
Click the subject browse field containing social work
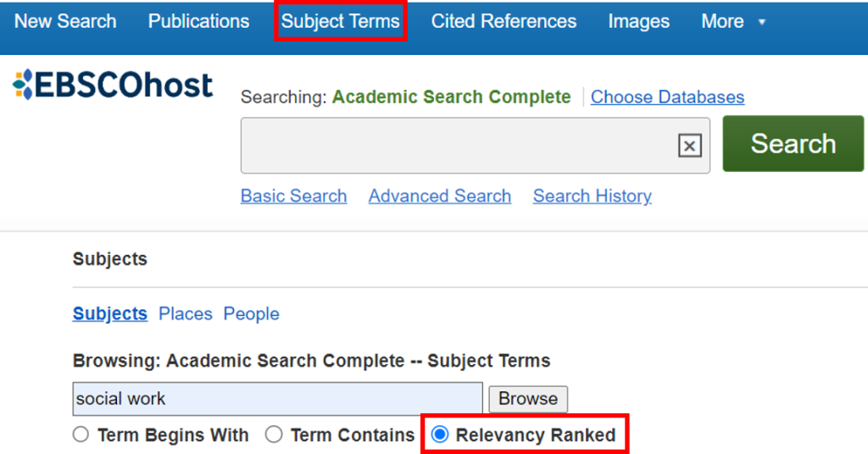277,399
